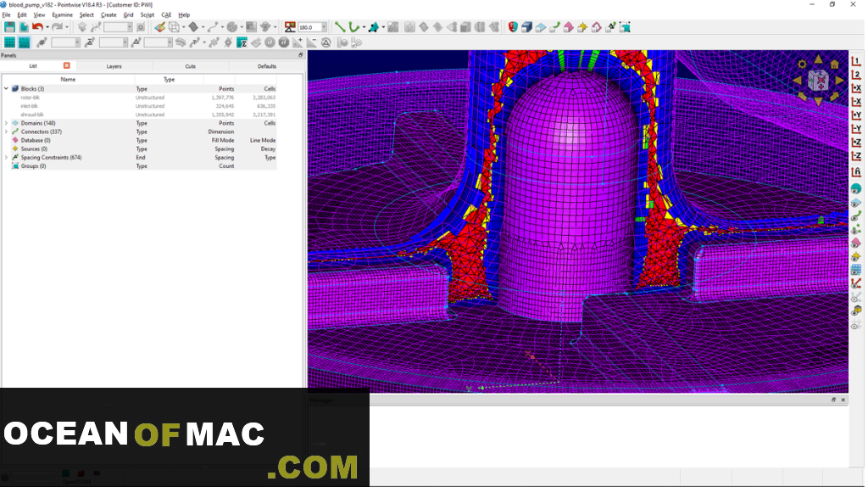
Task: Toggle pink database visibility eye
Action: pos(856,243)
